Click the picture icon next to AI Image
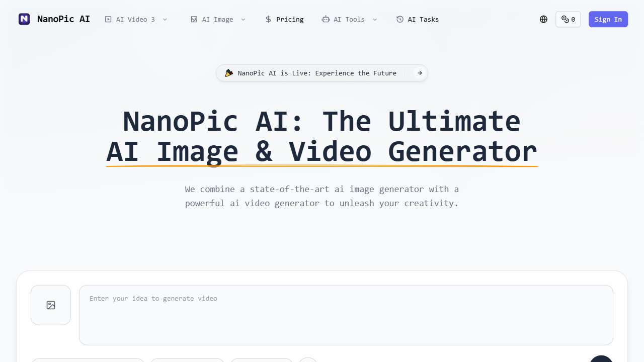 click(x=194, y=19)
